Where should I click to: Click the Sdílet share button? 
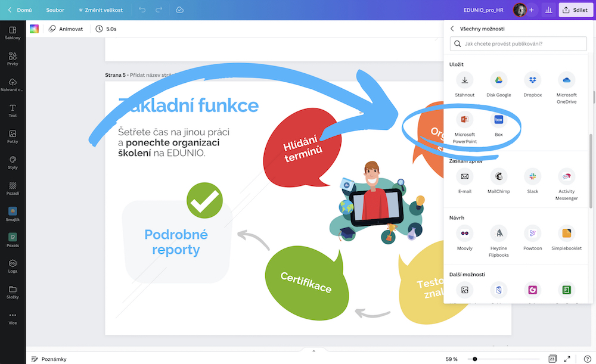[576, 10]
